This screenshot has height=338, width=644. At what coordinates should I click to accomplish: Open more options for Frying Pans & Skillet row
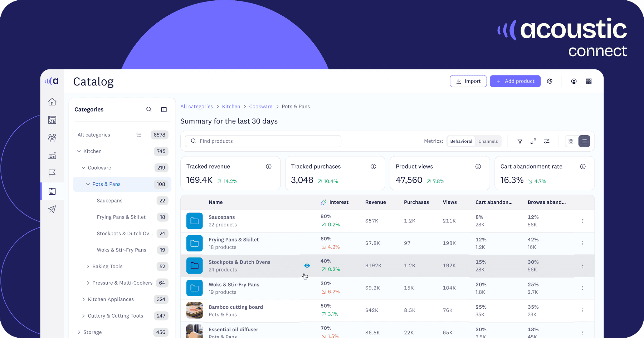pos(583,243)
